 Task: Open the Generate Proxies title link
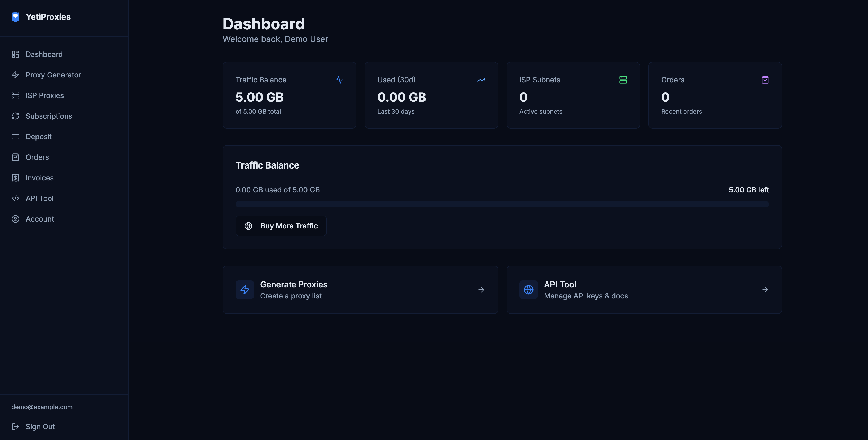point(293,285)
